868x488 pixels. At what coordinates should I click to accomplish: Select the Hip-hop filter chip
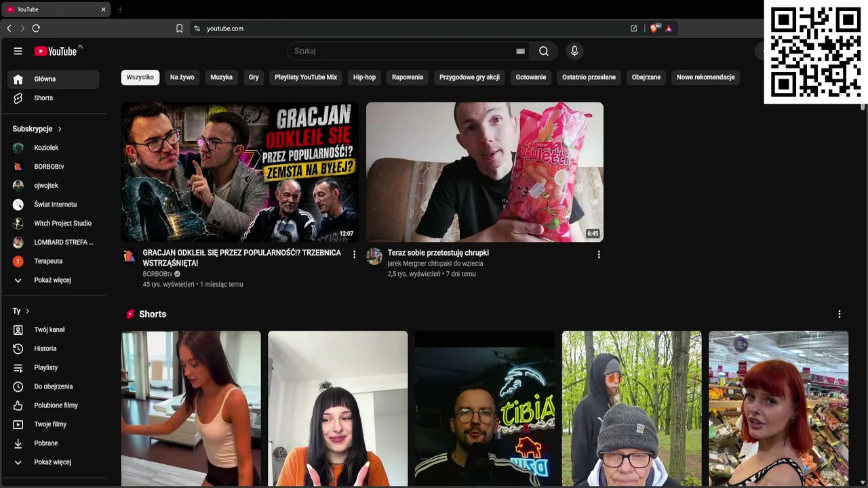coord(364,77)
